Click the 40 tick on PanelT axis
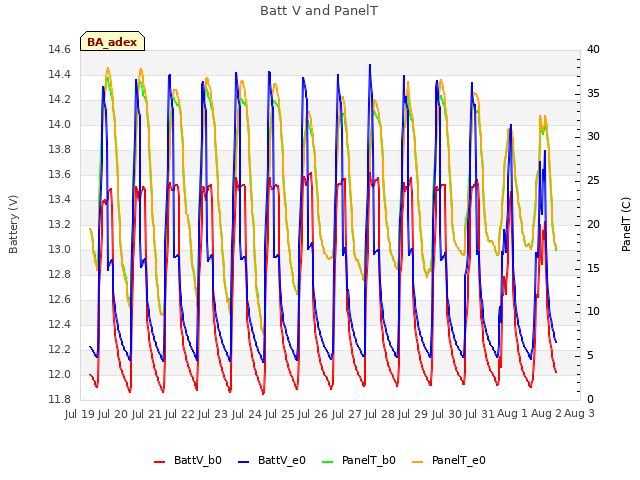Image resolution: width=640 pixels, height=480 pixels. pos(593,49)
